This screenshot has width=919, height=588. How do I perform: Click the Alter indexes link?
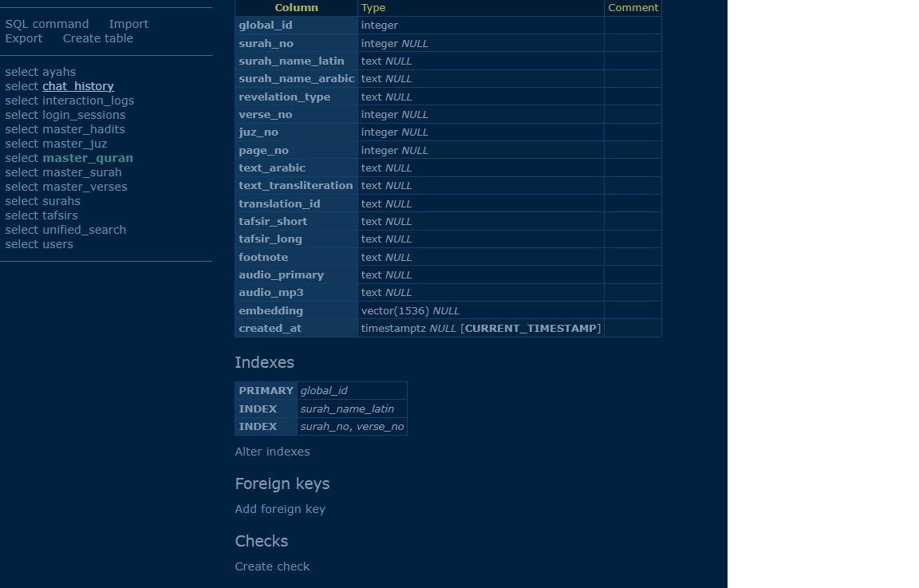pos(272,452)
